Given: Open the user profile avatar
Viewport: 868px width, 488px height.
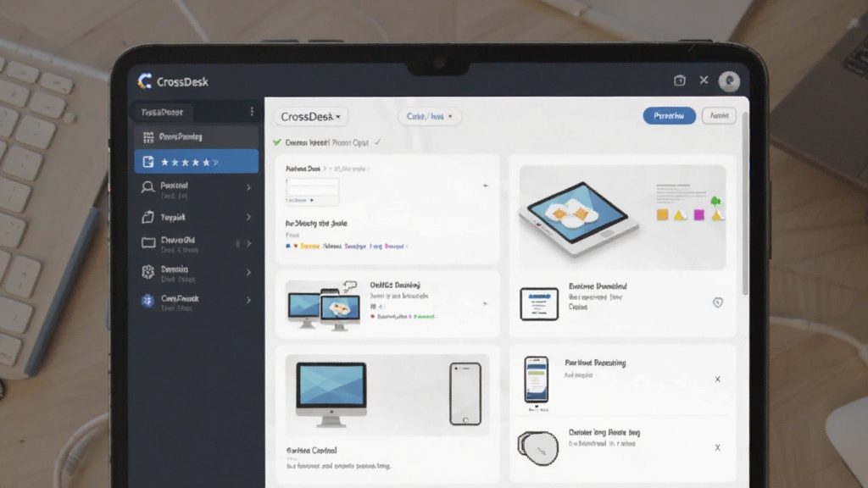Looking at the screenshot, I should [729, 81].
